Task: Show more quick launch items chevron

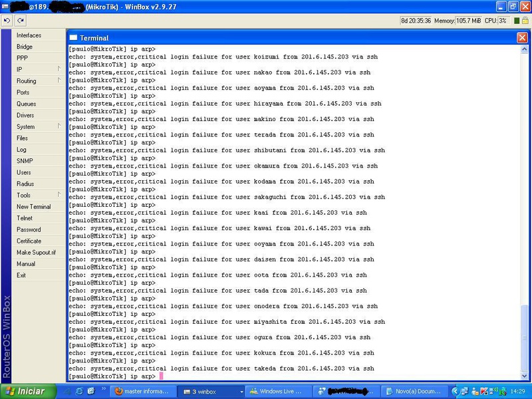Action: (104, 389)
